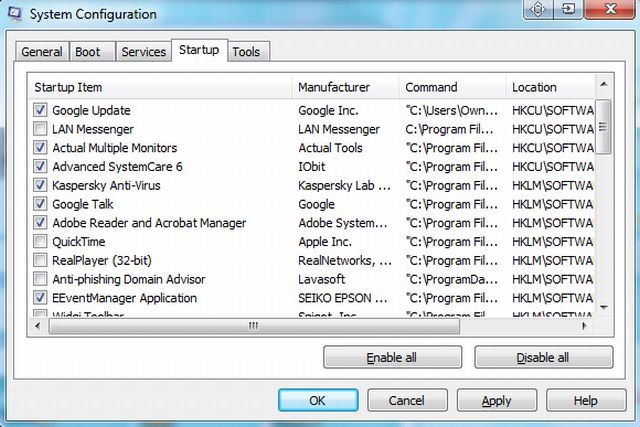The height and width of the screenshot is (427, 640).
Task: Click the SEIKO EPSON manufacturer cell
Action: (343, 298)
